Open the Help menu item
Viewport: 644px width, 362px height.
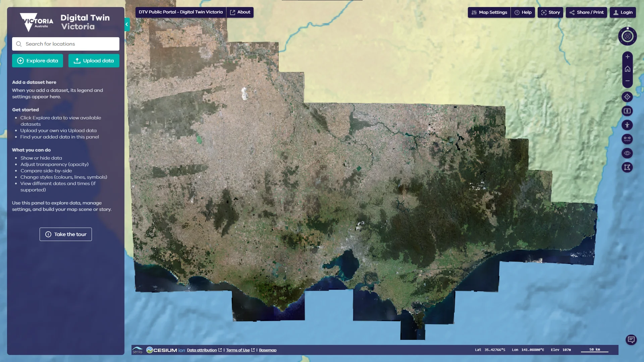523,12
